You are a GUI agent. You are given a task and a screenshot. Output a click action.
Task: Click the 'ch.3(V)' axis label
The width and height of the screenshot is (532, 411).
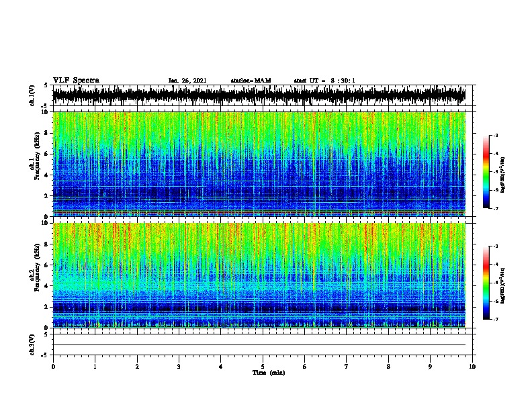click(x=32, y=345)
